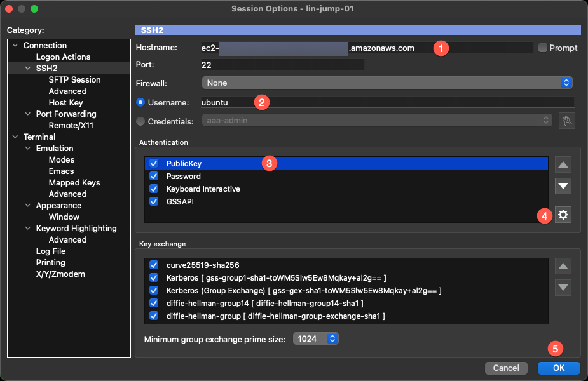Collapse the Keyword Highlighting node
The width and height of the screenshot is (588, 381).
coord(28,228)
